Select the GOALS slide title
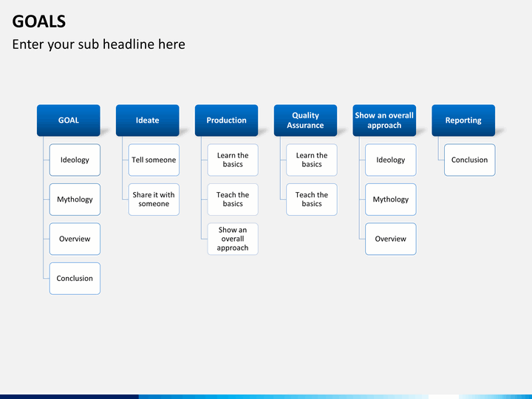 coord(39,21)
